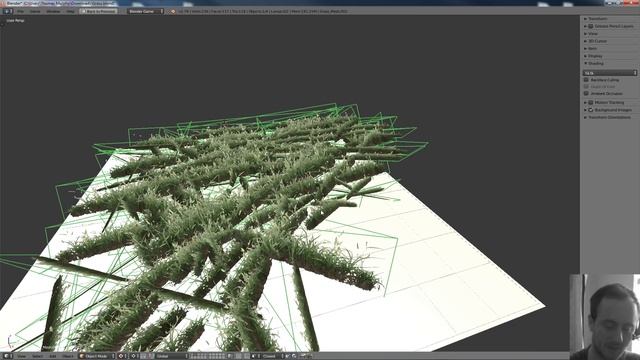The height and width of the screenshot is (360, 640).
Task: Open the Object Mode dropdown
Action: 97,356
